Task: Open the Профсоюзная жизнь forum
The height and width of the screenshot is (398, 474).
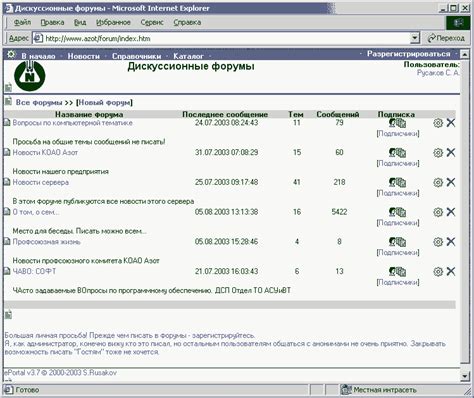Action: point(47,241)
